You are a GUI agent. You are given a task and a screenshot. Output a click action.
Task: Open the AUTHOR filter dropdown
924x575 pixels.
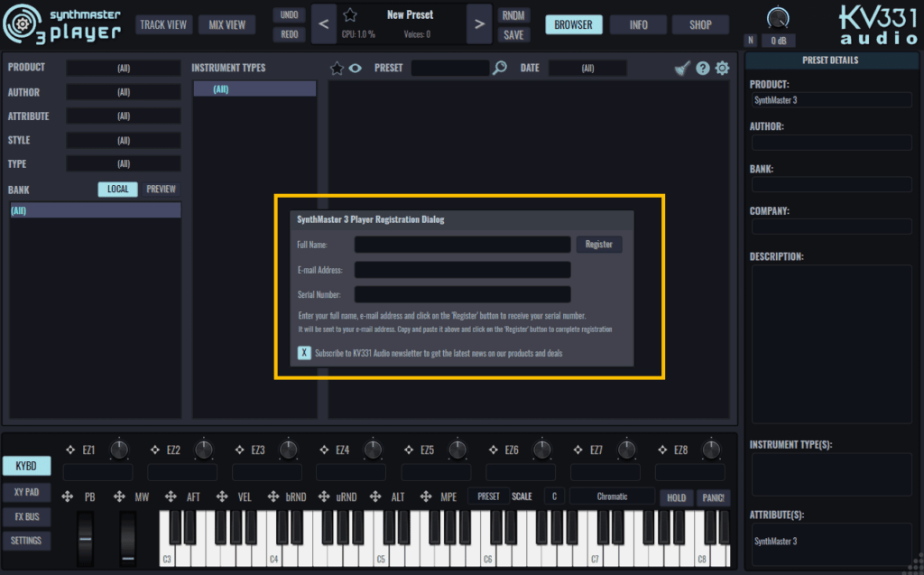point(123,92)
